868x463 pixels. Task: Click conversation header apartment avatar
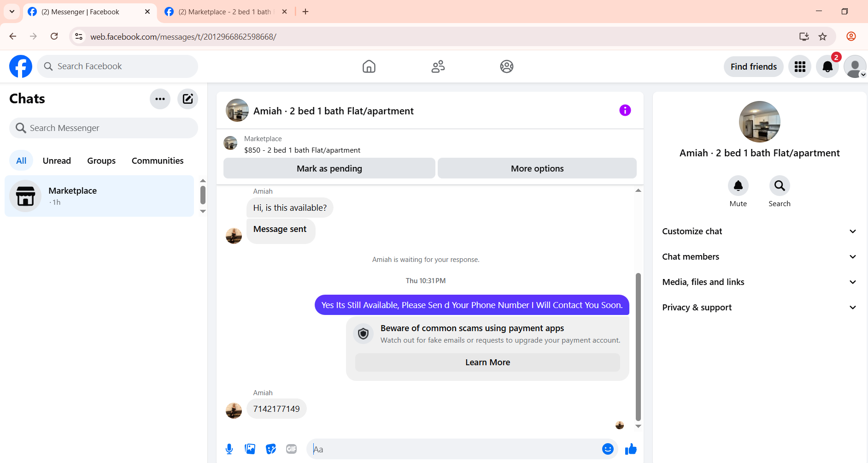[237, 110]
